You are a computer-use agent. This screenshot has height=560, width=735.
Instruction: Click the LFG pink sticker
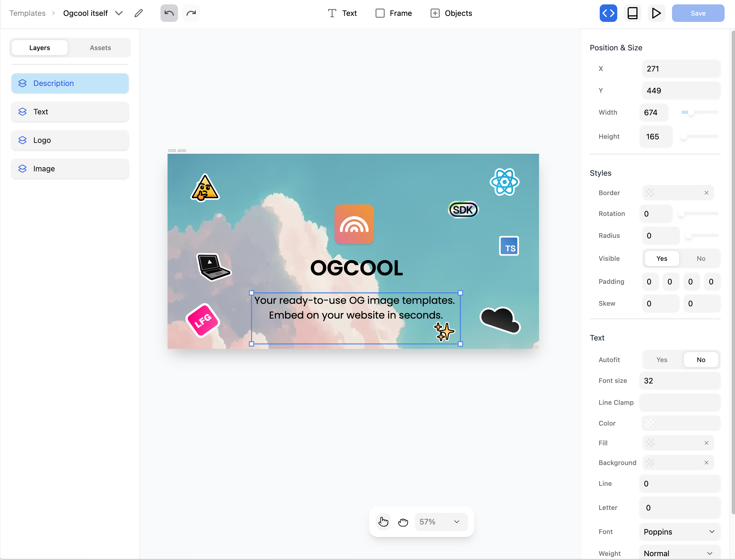203,320
